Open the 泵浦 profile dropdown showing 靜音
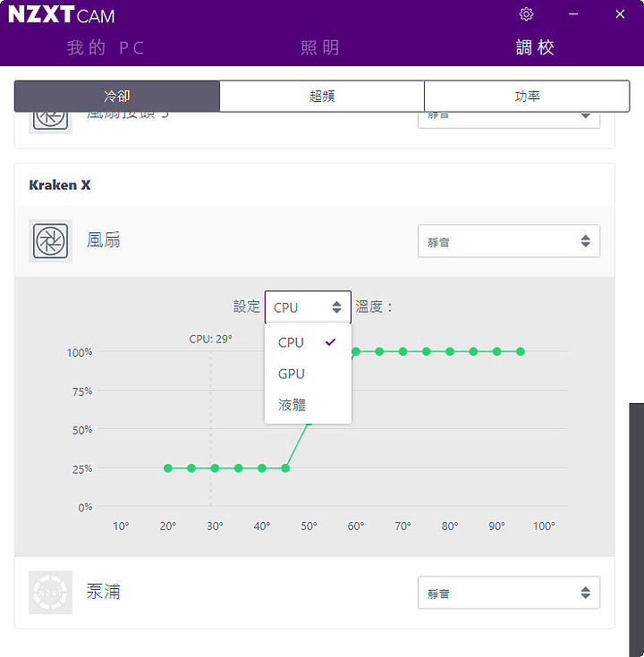The height and width of the screenshot is (657, 644). click(509, 593)
